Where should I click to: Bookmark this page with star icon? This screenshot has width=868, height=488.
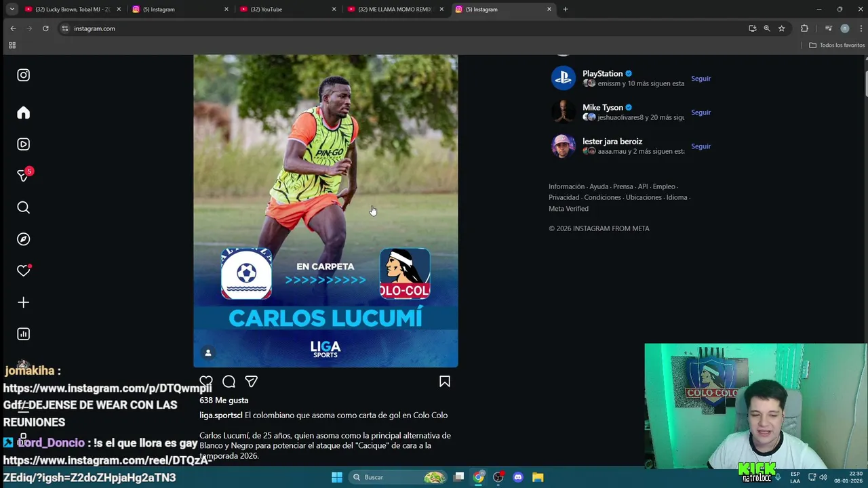[x=781, y=28]
